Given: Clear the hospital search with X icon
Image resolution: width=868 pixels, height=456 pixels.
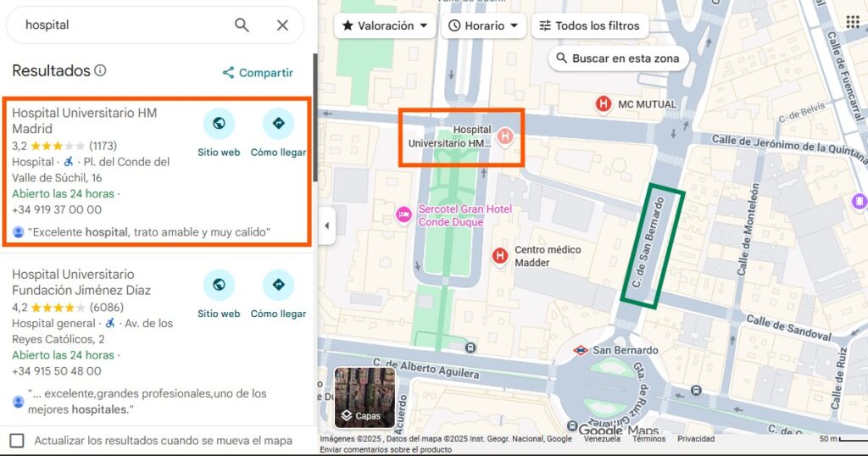Looking at the screenshot, I should [282, 25].
